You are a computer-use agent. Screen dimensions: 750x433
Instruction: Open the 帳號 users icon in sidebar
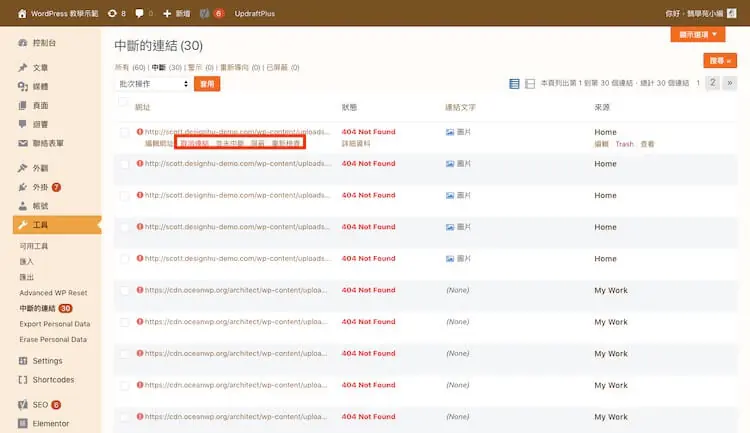22,206
